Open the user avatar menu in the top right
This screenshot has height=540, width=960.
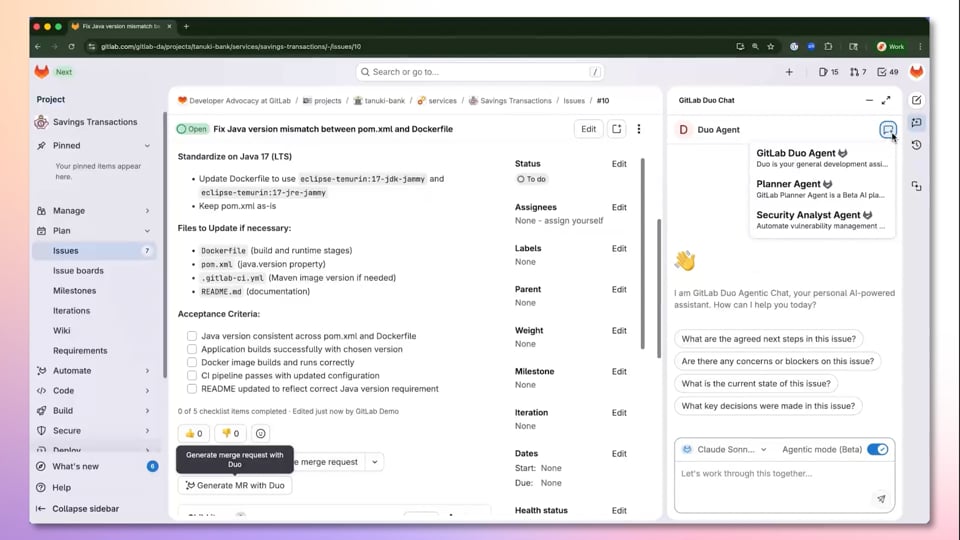coord(917,72)
